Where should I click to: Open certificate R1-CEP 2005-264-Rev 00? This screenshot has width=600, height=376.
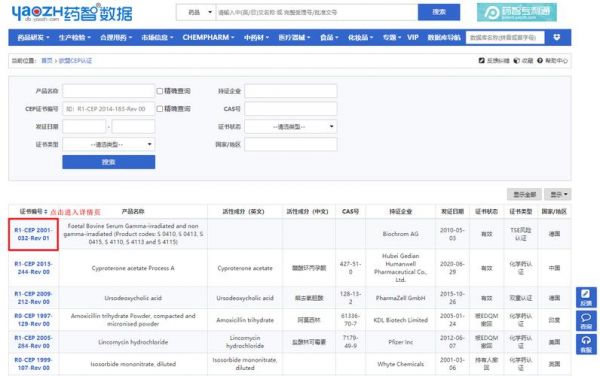(x=33, y=342)
